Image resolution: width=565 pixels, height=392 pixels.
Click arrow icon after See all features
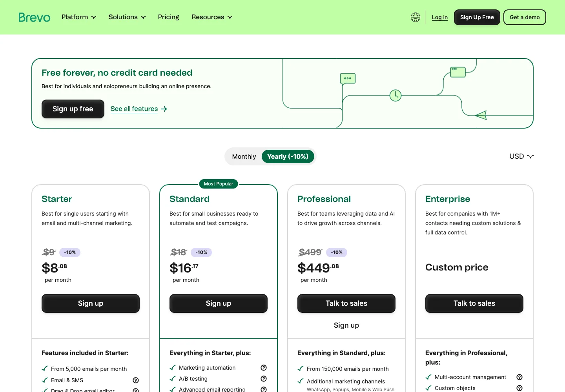pos(164,109)
